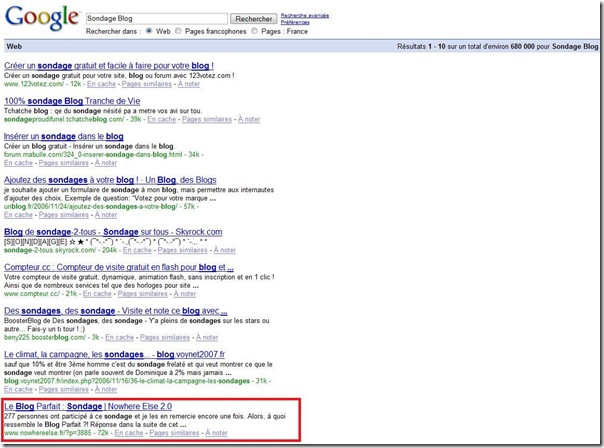Click the results count text 680 000

(x=522, y=46)
